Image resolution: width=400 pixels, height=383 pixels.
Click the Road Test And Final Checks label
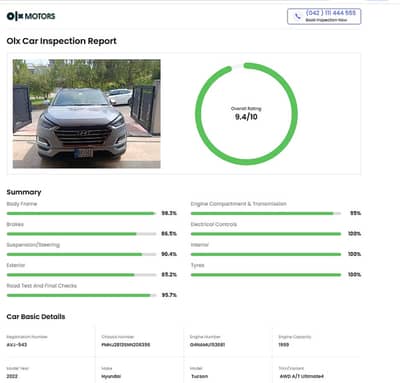coord(42,286)
